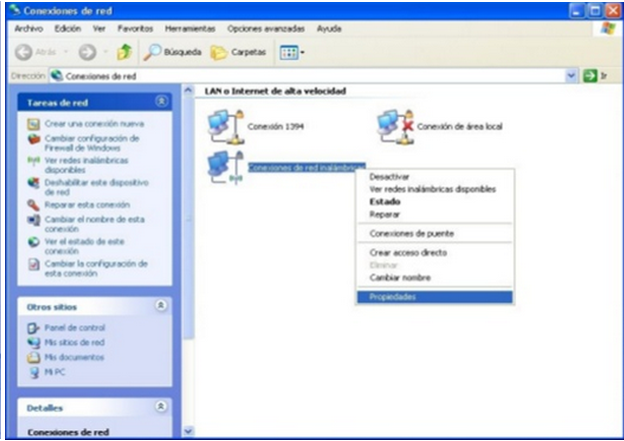Open the Edición menu
624x441 pixels.
pos(68,29)
